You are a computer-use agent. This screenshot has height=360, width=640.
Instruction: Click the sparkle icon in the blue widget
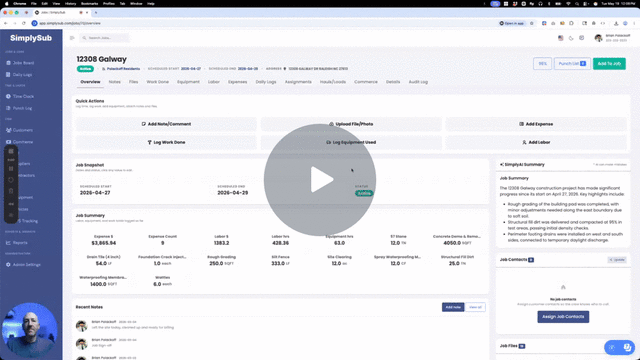click(x=612, y=347)
